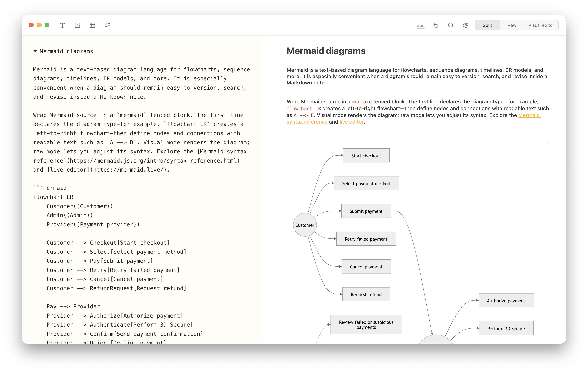Click the 'flowchart LR' source line
Viewport: 588px width, 373px height.
coord(53,197)
